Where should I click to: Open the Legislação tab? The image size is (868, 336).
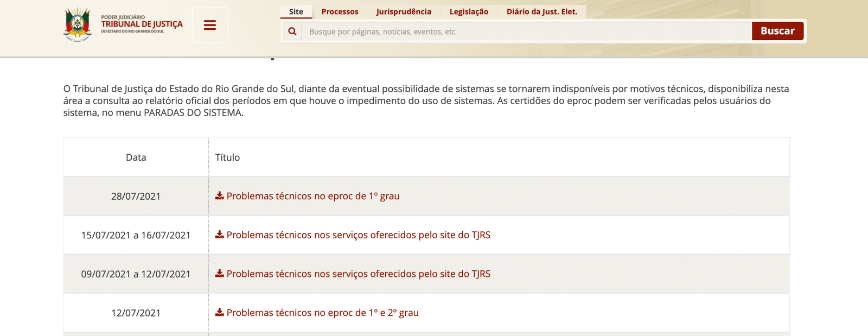(469, 11)
